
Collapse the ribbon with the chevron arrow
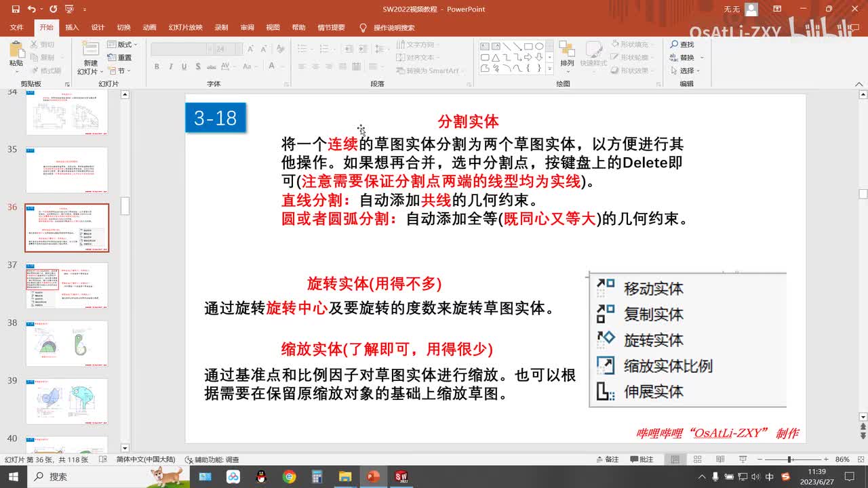click(x=859, y=83)
